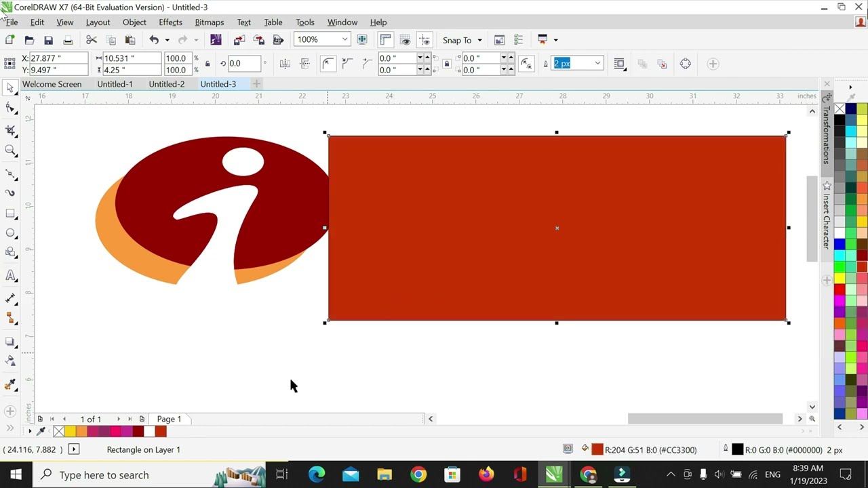Select the Zoom tool in the toolbox
This screenshot has height=488, width=868.
(10, 150)
